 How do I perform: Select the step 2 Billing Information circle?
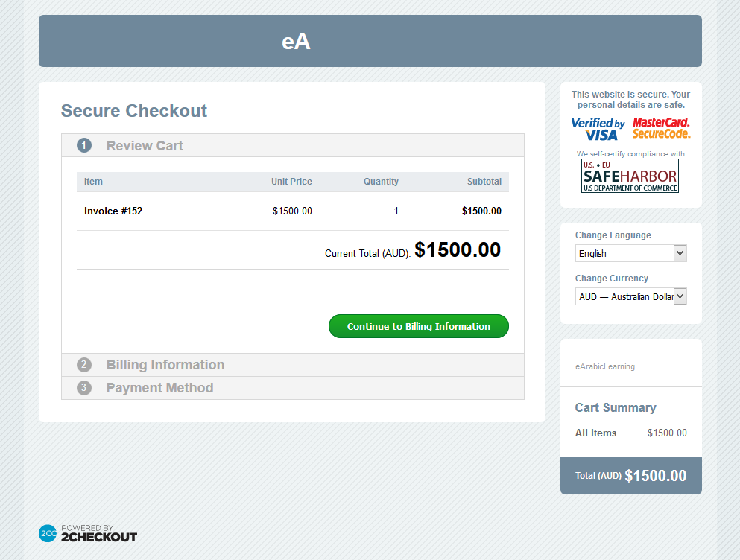click(83, 365)
